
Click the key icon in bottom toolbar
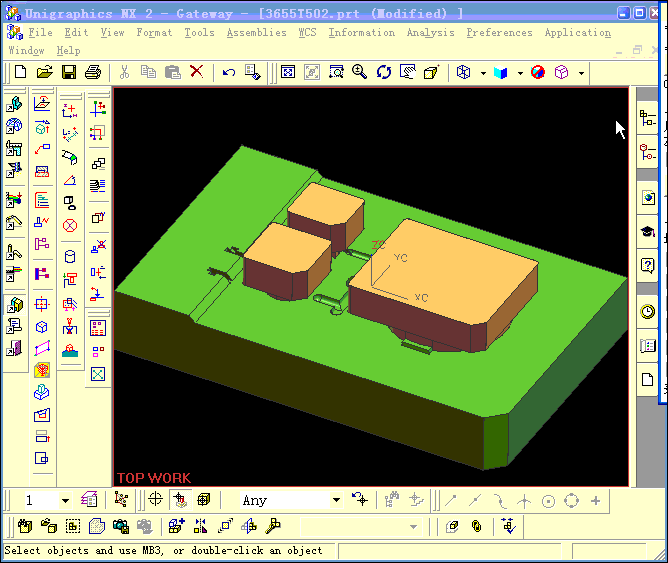273,526
